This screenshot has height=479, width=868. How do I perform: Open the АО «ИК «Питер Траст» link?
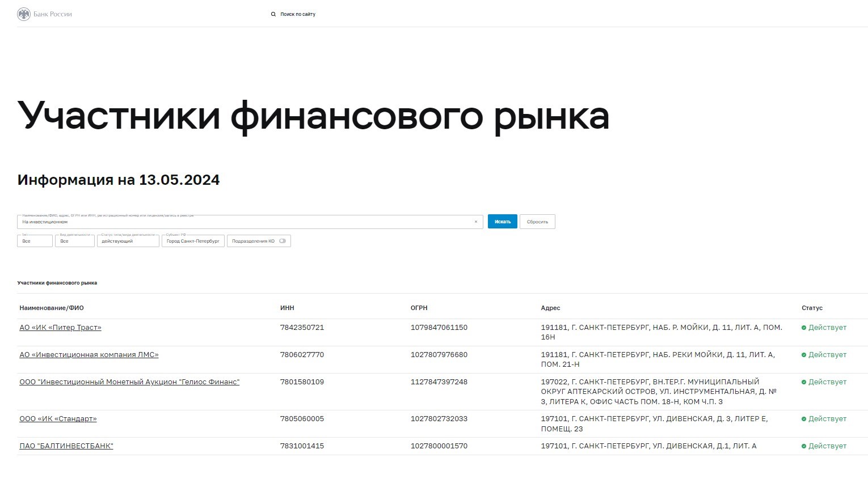pos(60,328)
